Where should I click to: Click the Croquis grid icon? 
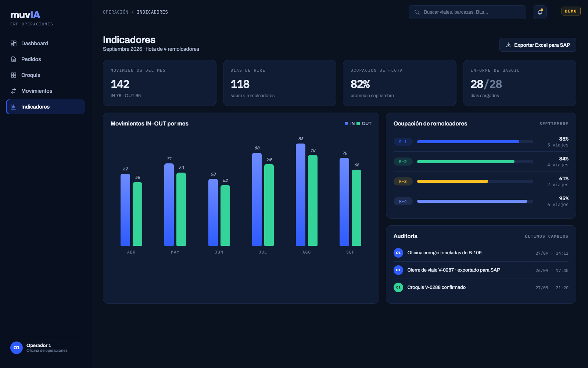coord(14,75)
